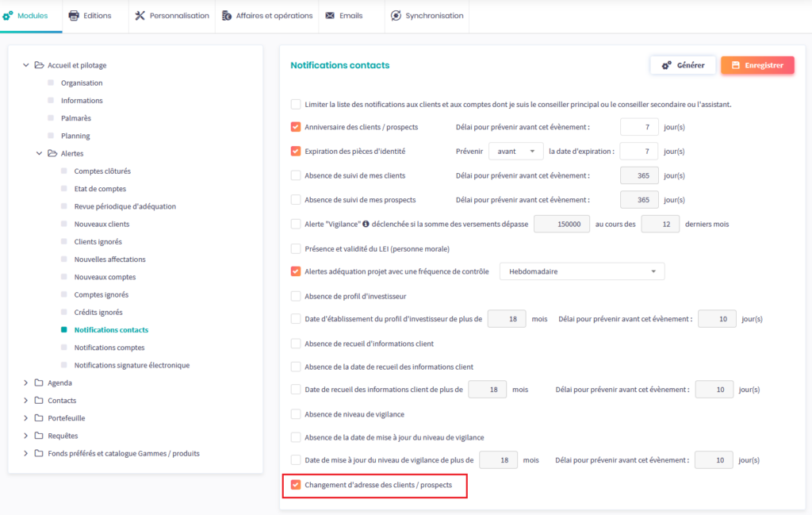
Task: Click the tools icon beside Personnalisation
Action: tap(140, 16)
